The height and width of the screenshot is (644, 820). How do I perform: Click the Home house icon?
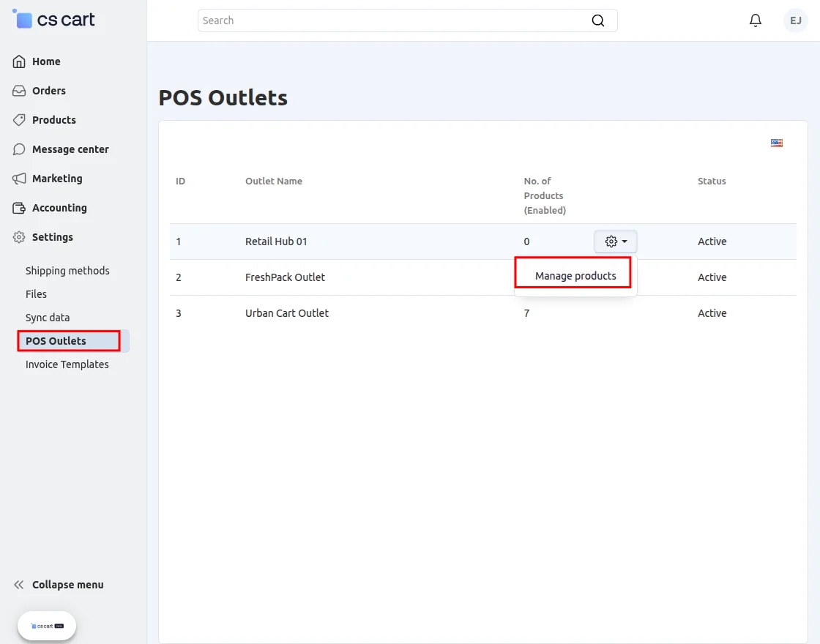click(19, 61)
